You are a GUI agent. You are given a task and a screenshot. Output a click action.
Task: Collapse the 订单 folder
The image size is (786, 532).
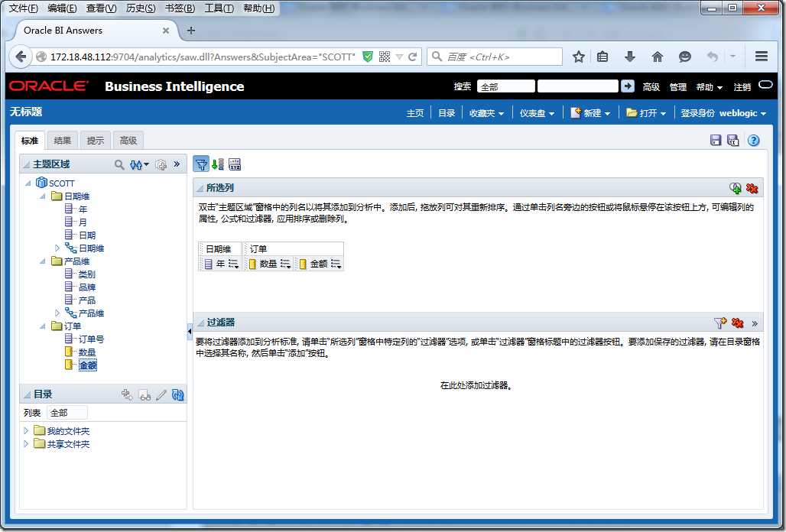(x=43, y=326)
